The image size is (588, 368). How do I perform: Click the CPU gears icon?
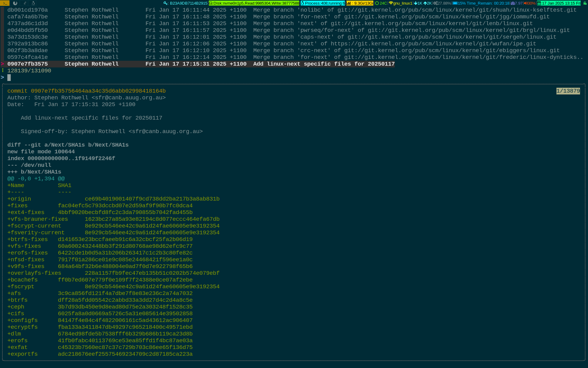(435, 3)
